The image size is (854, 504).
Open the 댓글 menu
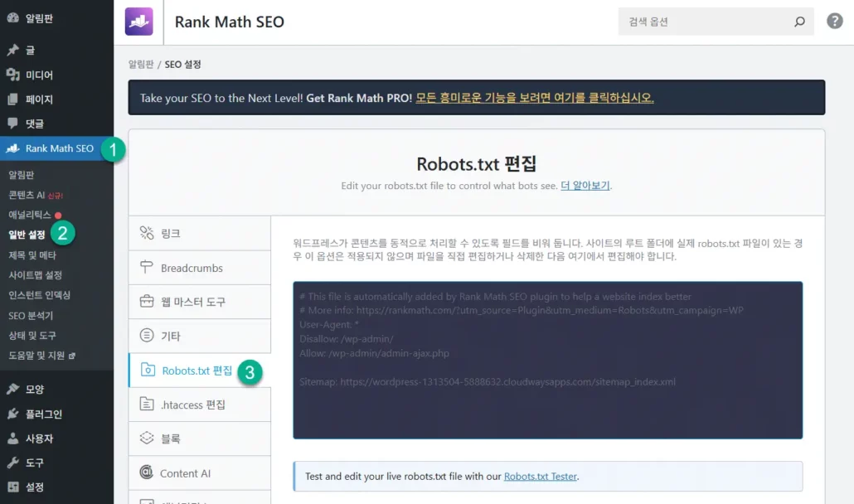56,124
